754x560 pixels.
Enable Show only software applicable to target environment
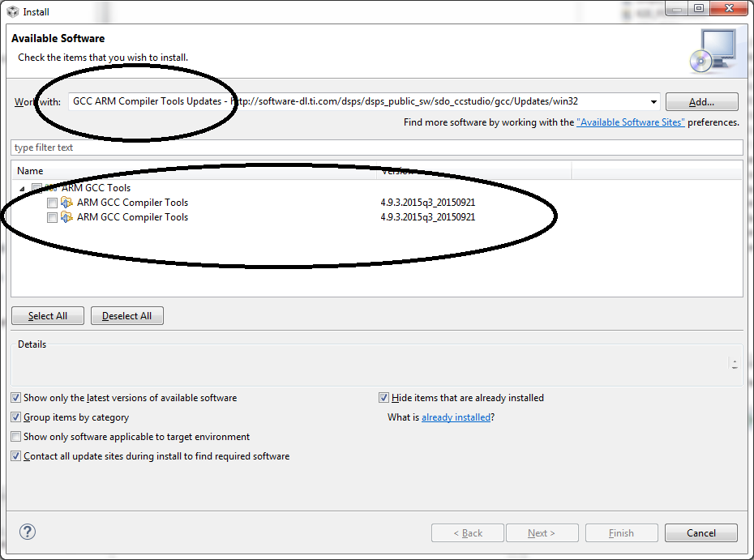pyautogui.click(x=16, y=437)
